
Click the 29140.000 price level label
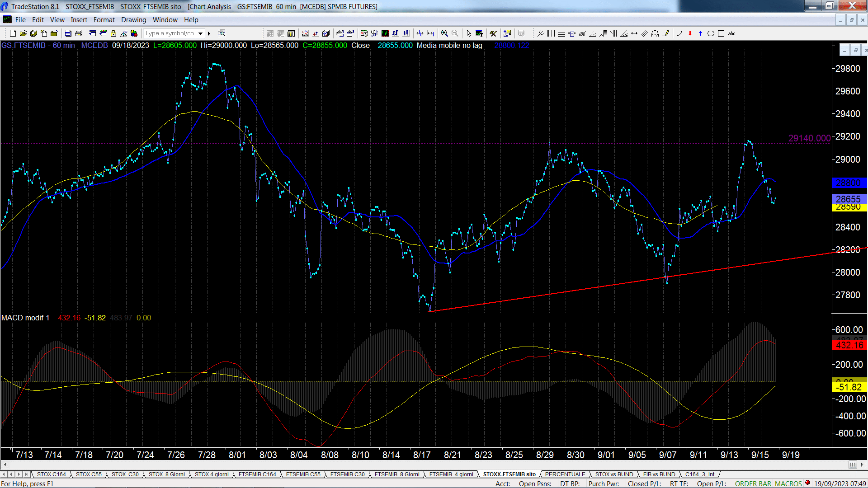click(x=809, y=138)
